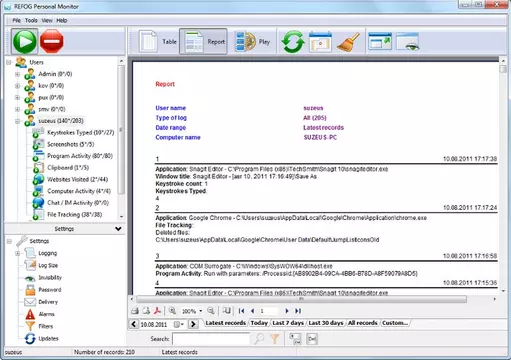Click the magnifier search icon
Screen dimensions: 511x360
[x=259, y=339]
